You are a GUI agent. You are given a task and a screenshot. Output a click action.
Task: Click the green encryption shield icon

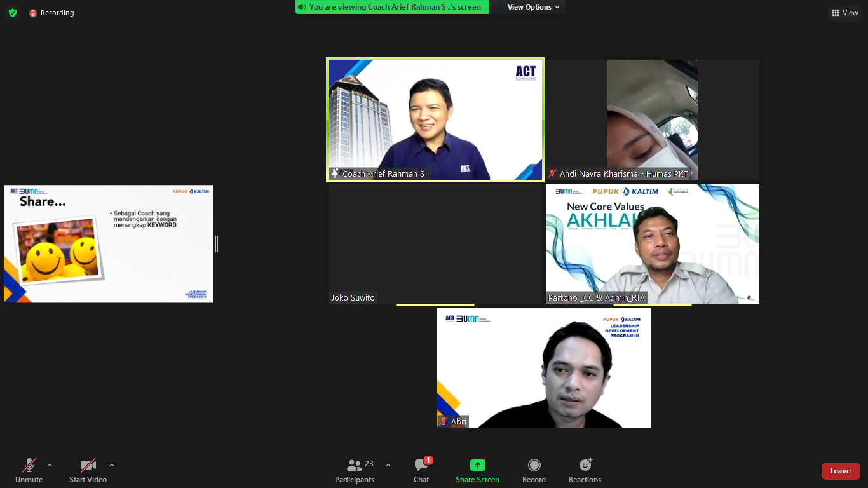click(13, 13)
